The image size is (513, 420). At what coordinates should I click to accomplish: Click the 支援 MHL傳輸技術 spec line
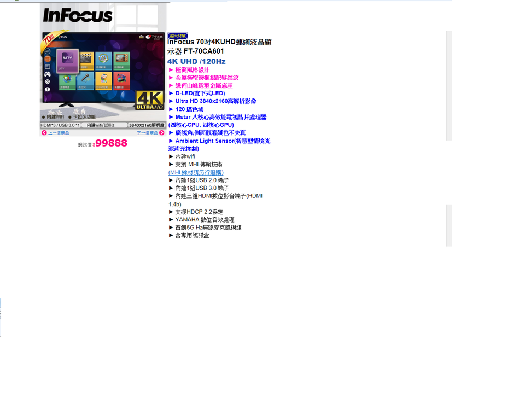(x=196, y=165)
